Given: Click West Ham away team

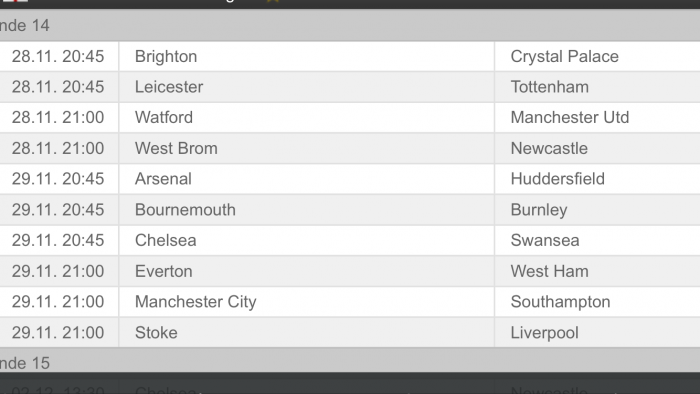Looking at the screenshot, I should point(550,271).
